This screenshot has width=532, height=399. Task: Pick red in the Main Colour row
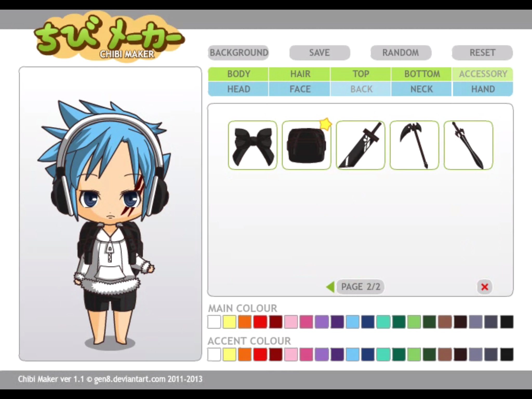point(260,322)
